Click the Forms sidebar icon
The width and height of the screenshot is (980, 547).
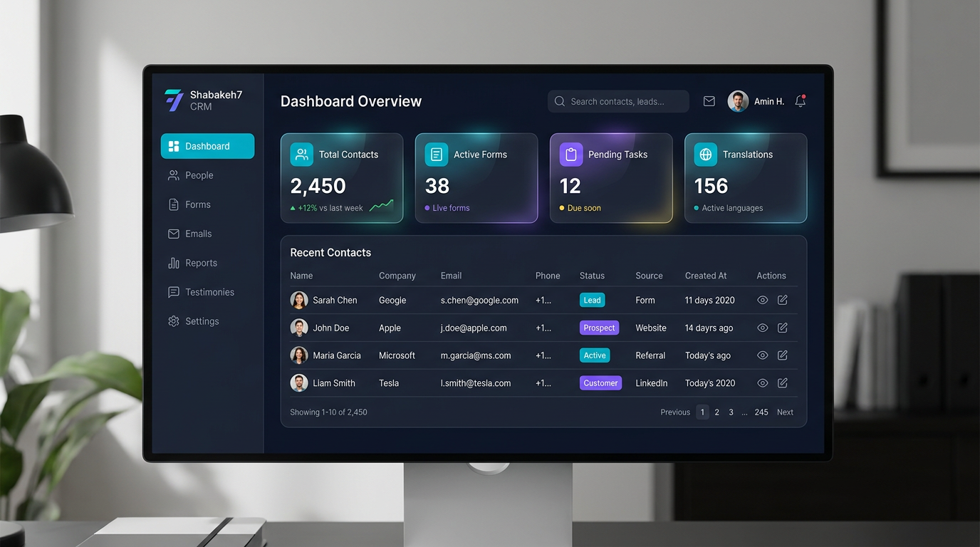point(173,204)
